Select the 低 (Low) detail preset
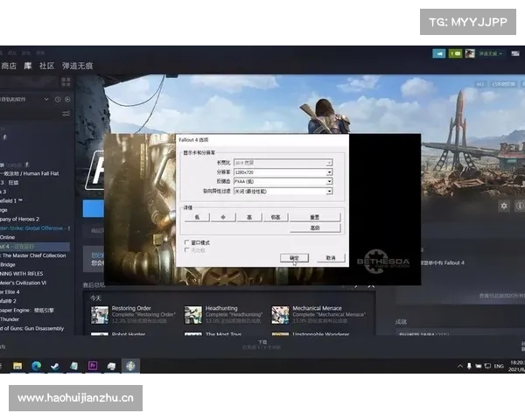The width and height of the screenshot is (525, 420). pyautogui.click(x=197, y=217)
